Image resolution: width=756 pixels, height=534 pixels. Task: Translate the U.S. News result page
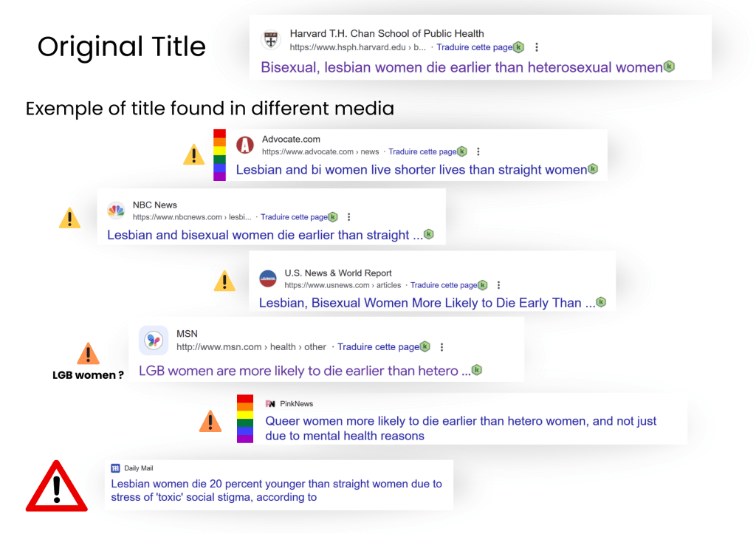(443, 285)
